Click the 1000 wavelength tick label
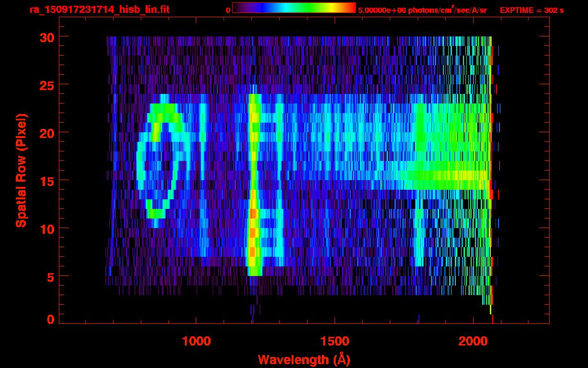588x368 pixels. pos(196,341)
